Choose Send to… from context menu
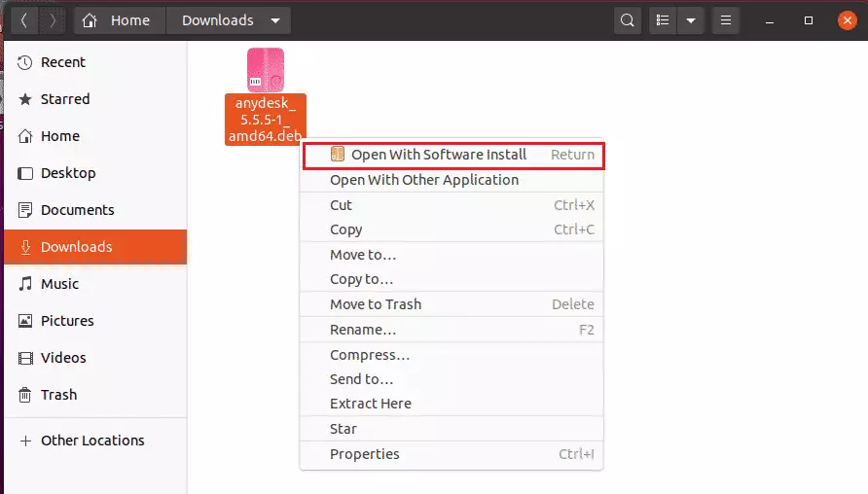Viewport: 868px width, 494px height. 452,379
